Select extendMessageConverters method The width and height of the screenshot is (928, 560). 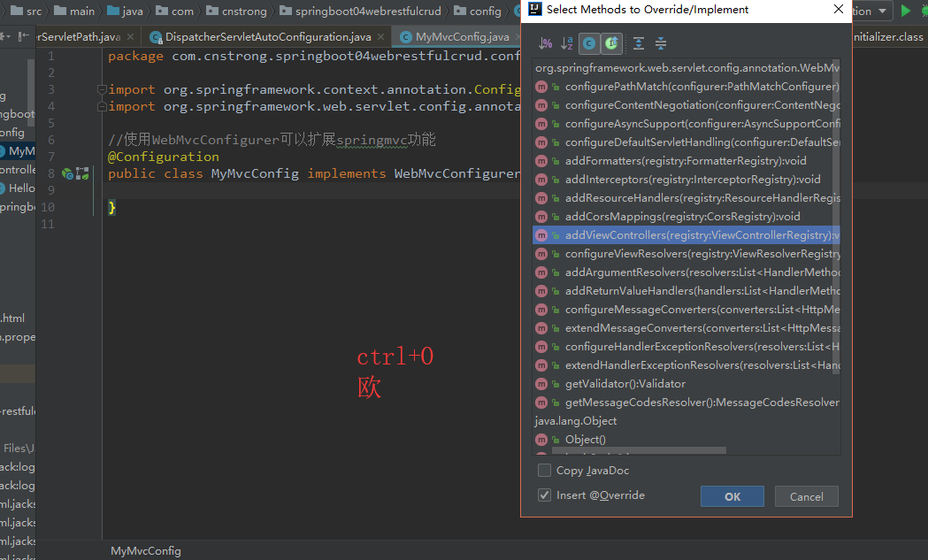(x=686, y=328)
